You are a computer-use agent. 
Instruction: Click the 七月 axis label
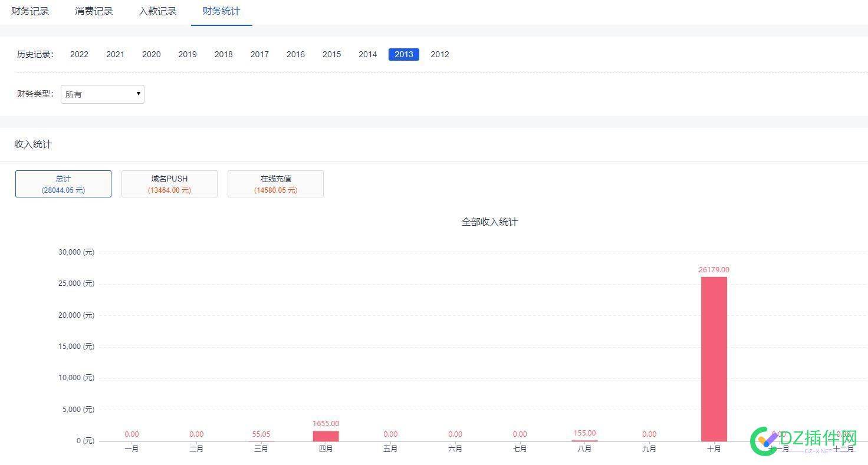520,449
